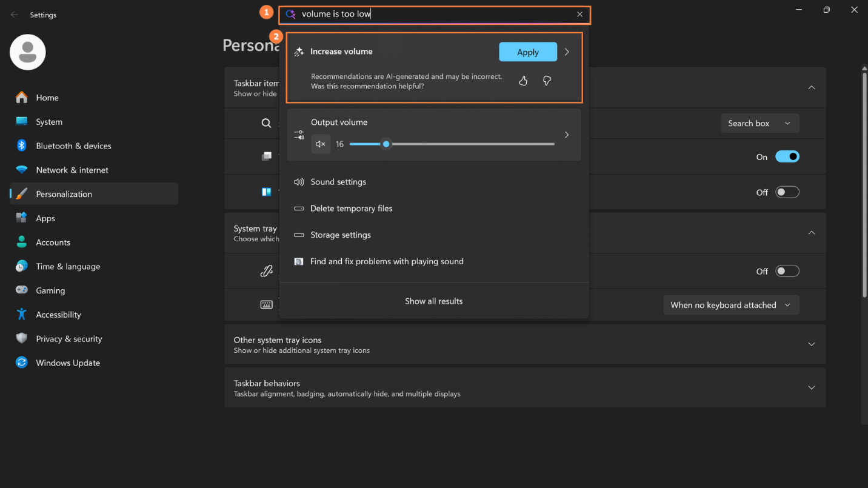Image resolution: width=868 pixels, height=488 pixels.
Task: Collapse the System tray icons section
Action: click(811, 233)
